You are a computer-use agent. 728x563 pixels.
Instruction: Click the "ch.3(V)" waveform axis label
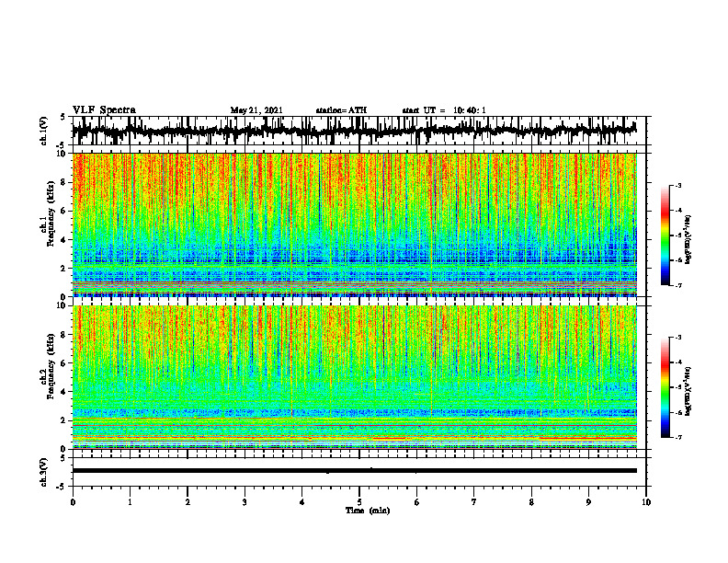tap(44, 472)
